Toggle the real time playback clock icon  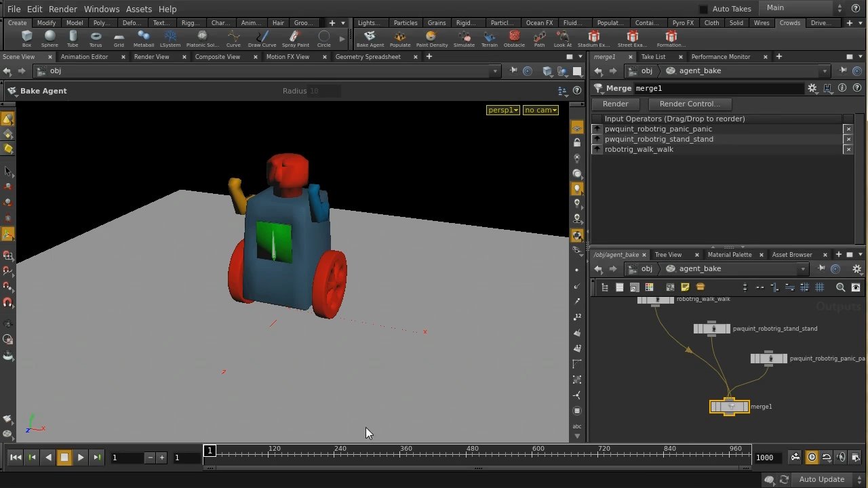tap(812, 457)
